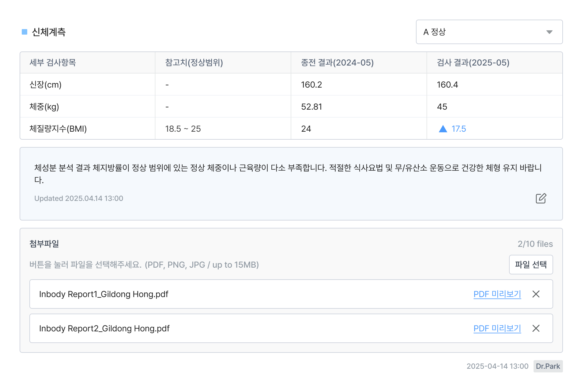Screen dimensions: 585x392
Task: Click the 참고치(정상범위) column header
Action: point(194,62)
